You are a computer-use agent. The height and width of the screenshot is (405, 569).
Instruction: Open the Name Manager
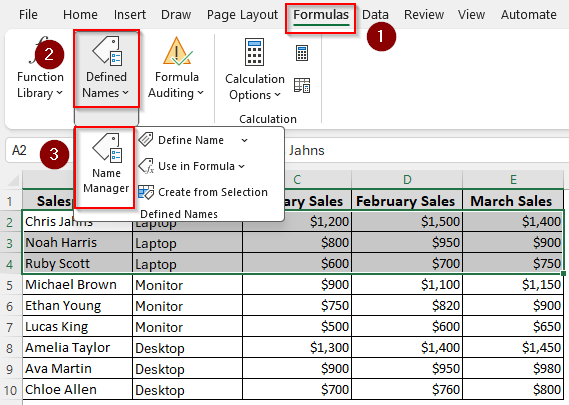pyautogui.click(x=106, y=167)
